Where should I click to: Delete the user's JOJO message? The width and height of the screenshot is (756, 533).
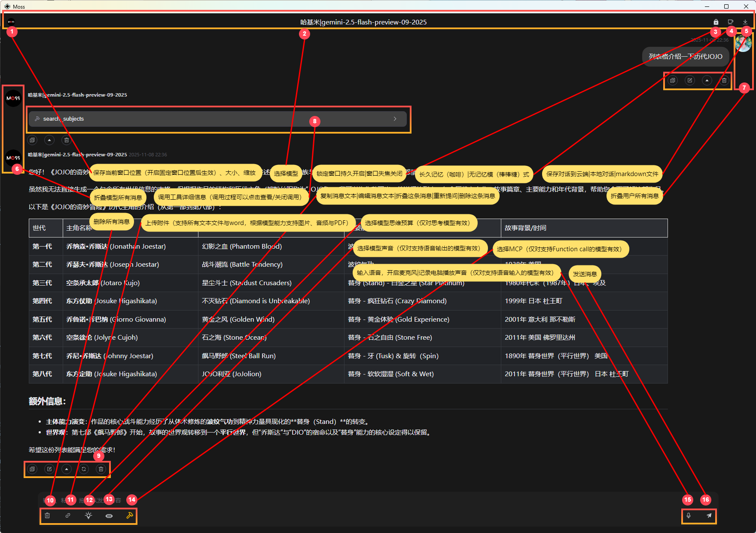click(x=724, y=80)
